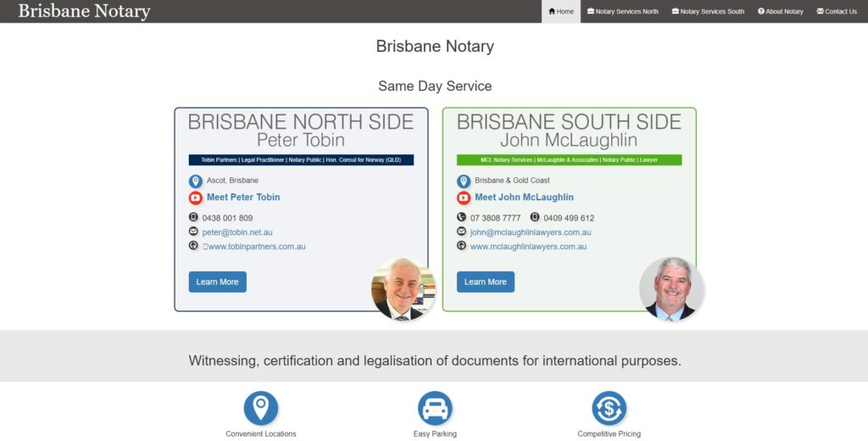The height and width of the screenshot is (441, 868).
Task: Open Notary Services South menu item
Action: pyautogui.click(x=708, y=11)
